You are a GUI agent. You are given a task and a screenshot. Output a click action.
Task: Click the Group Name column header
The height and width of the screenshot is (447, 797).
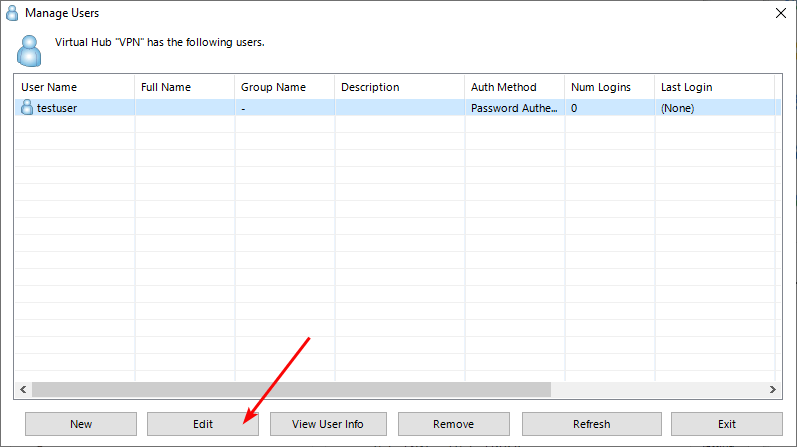284,87
